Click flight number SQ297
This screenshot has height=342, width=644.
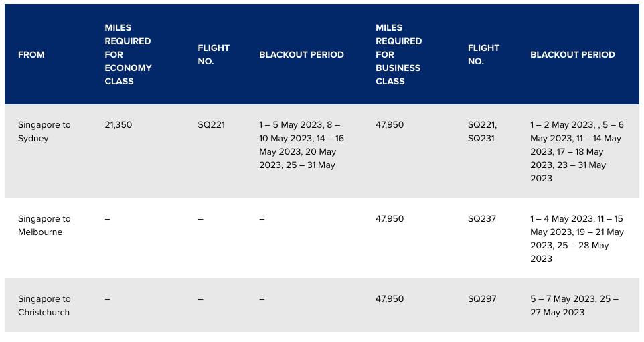pos(482,299)
